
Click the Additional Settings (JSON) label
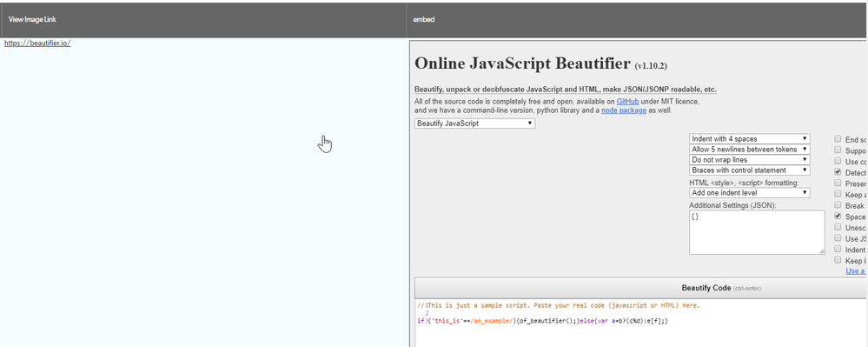pos(733,205)
